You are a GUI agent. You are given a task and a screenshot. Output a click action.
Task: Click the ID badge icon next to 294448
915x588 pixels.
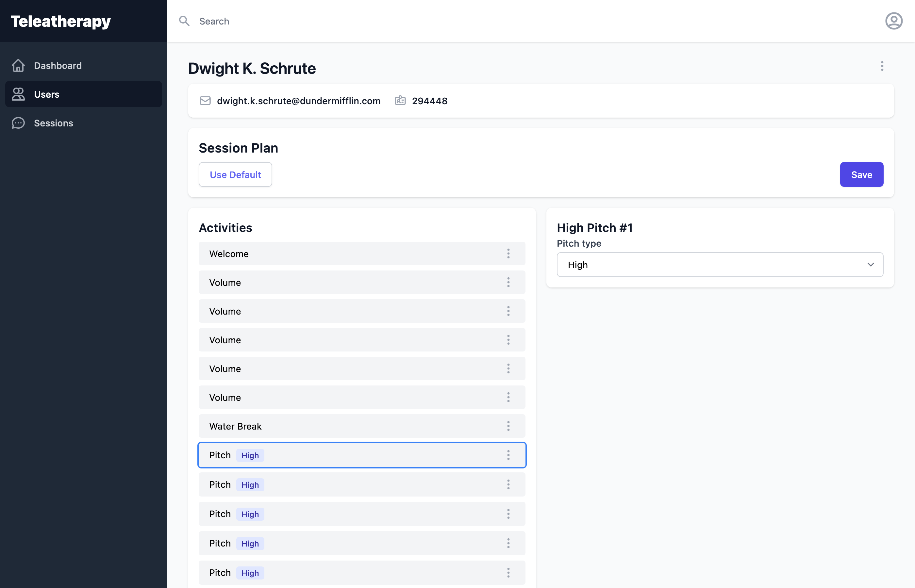[400, 100]
